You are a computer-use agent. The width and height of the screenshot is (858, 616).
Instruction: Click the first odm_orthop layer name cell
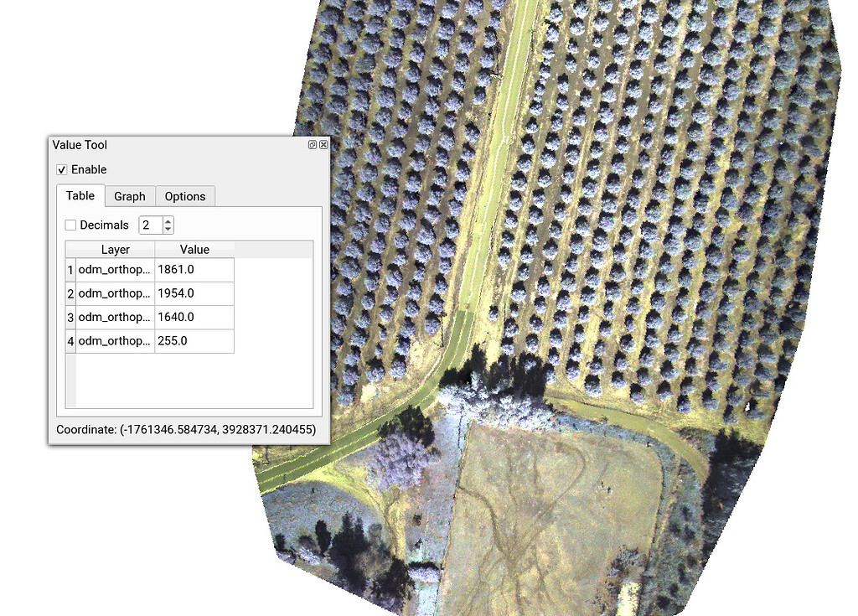(x=114, y=270)
